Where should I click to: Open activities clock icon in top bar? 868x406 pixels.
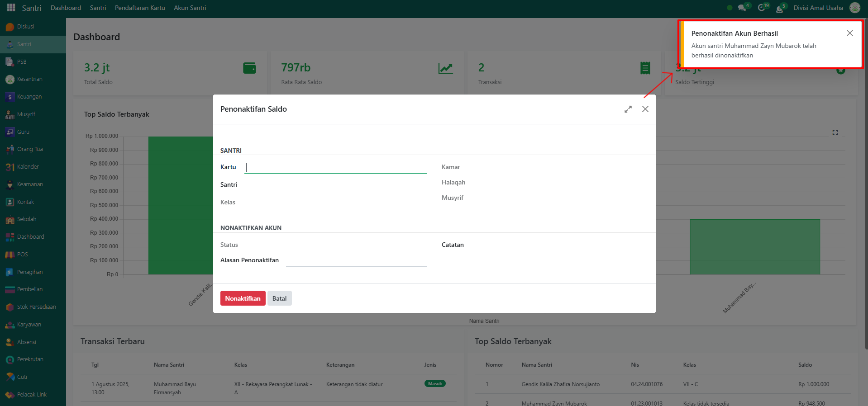[x=762, y=8]
